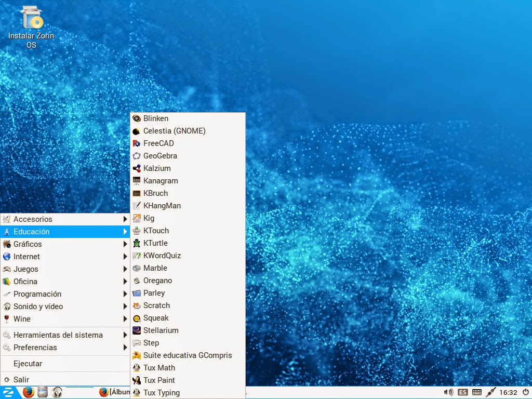Open Stellarium planetarium app
Image resolution: width=532 pixels, height=399 pixels.
click(162, 330)
